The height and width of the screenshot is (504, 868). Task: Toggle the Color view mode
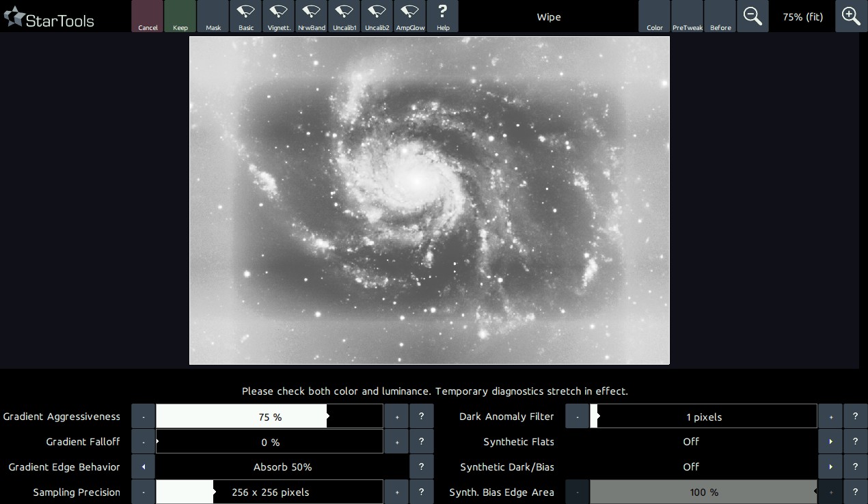[655, 16]
